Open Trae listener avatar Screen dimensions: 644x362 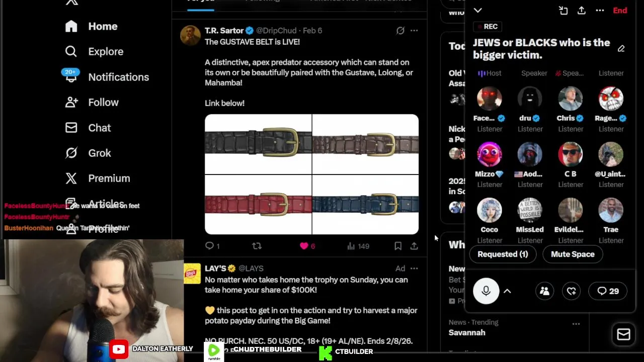click(x=611, y=210)
